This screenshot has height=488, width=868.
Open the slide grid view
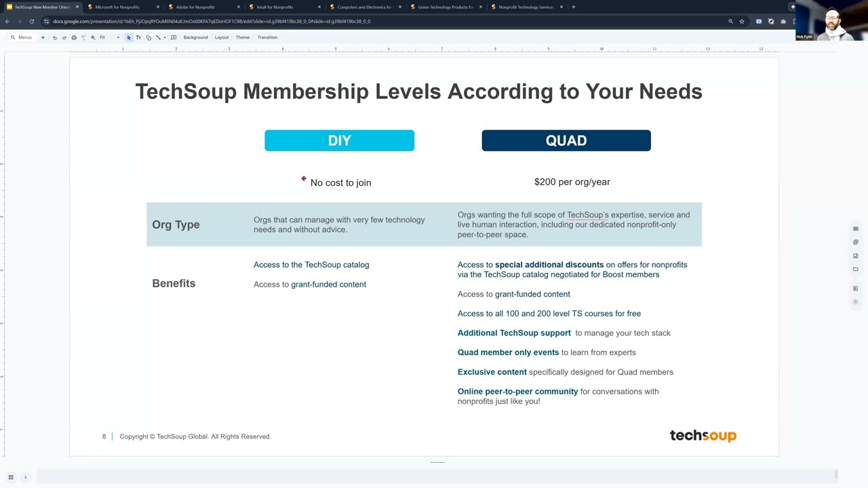11,477
